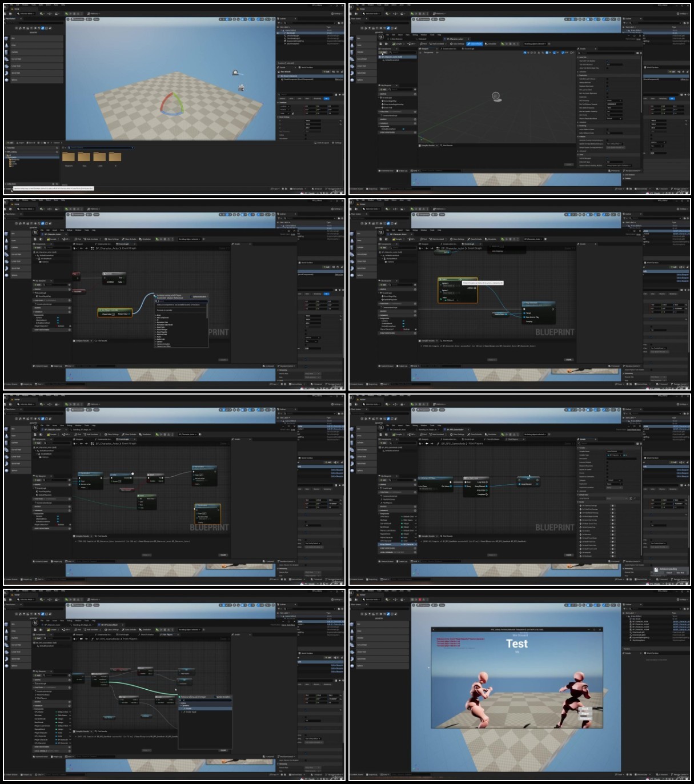Switch to World Settings tab in gizmo screenshot

point(306,67)
